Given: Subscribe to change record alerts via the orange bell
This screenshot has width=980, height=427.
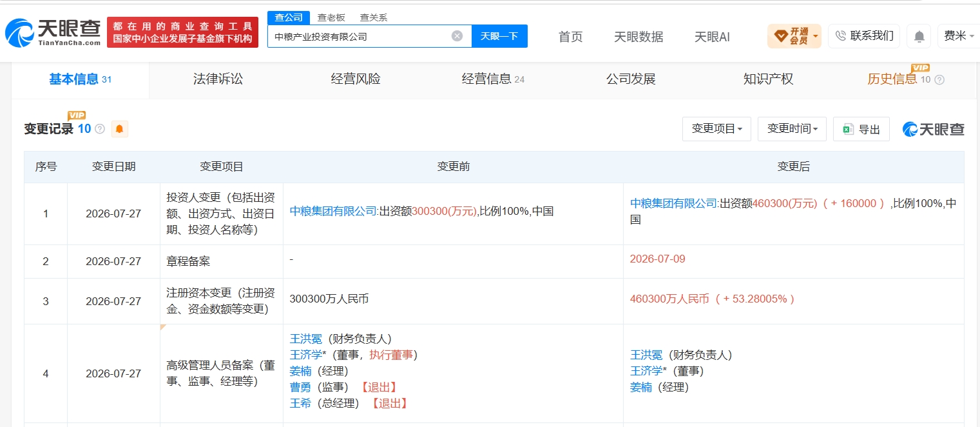Looking at the screenshot, I should pos(119,129).
